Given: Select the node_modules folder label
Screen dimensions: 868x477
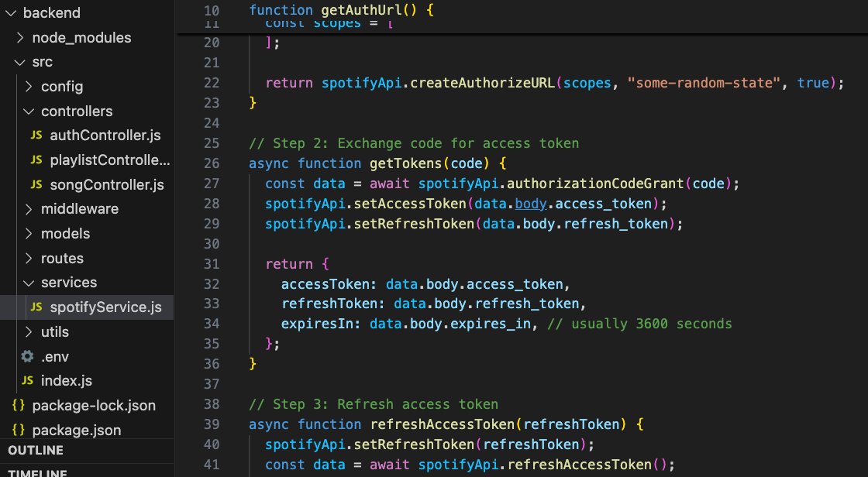Looking at the screenshot, I should point(81,38).
